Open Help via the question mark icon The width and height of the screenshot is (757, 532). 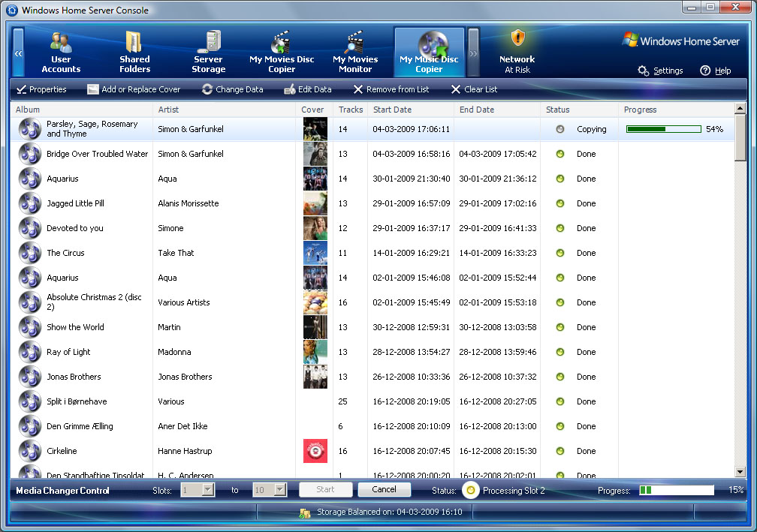pos(705,71)
